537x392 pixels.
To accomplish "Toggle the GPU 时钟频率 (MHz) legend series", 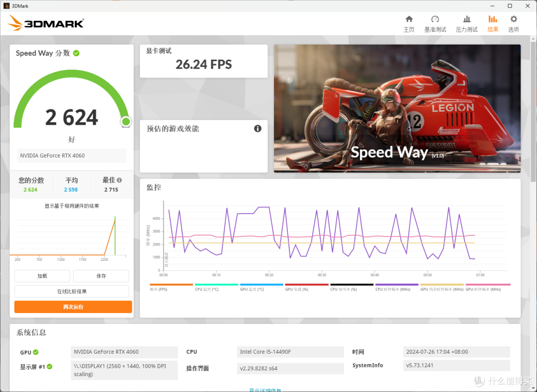I will (488, 287).
